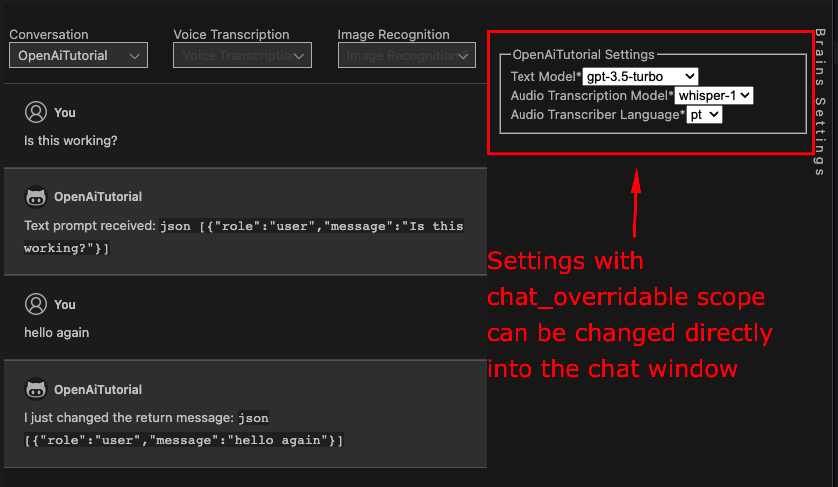Click the "Text prompt received:" reply text

pos(90,226)
